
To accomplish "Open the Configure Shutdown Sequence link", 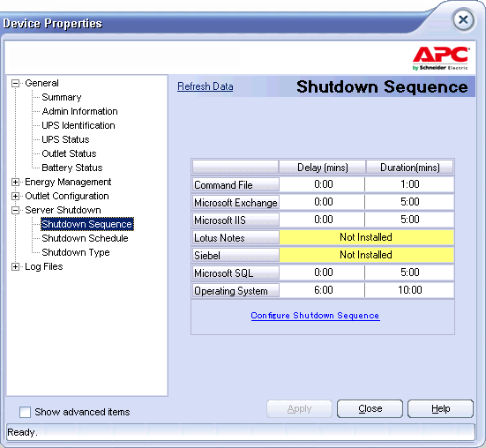I will click(315, 316).
